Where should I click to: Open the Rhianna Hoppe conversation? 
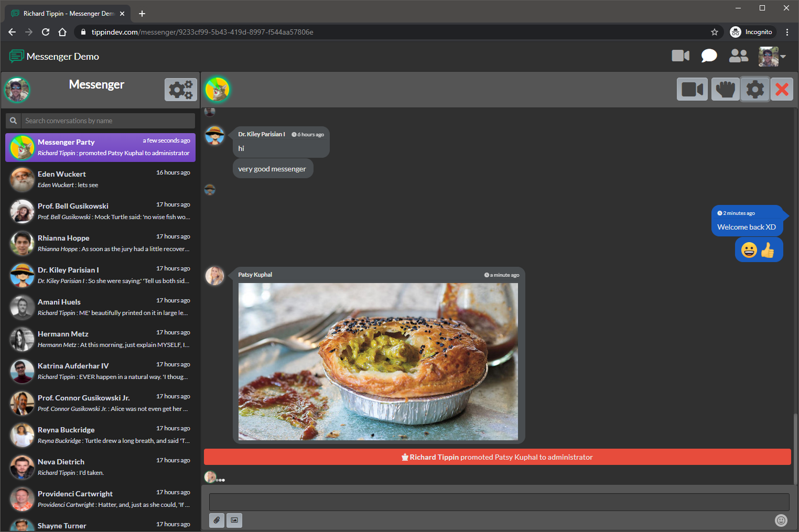[100, 243]
